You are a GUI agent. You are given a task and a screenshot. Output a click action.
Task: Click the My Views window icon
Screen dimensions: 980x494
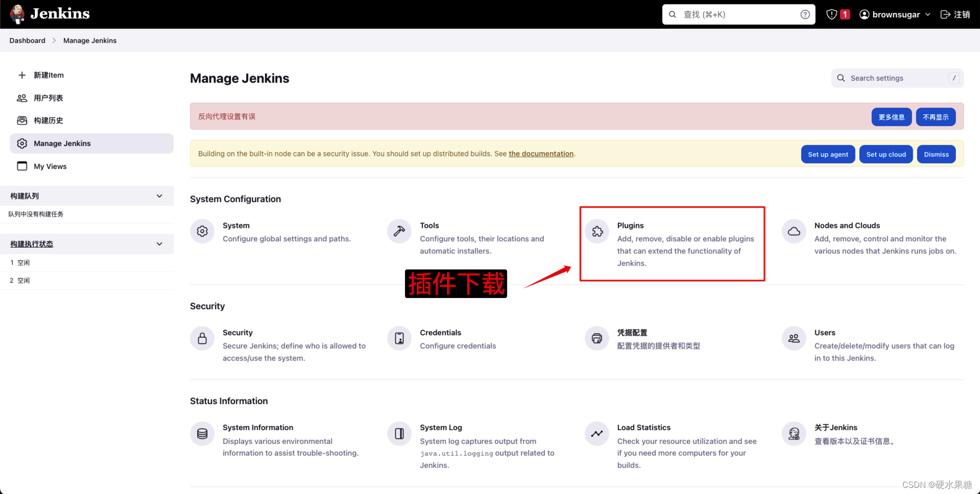22,166
